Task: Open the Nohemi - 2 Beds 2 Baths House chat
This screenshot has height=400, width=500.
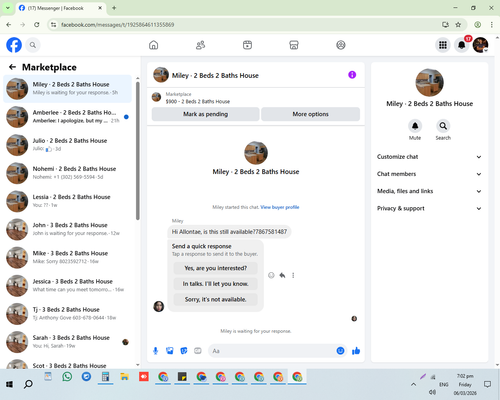Action: [68, 173]
